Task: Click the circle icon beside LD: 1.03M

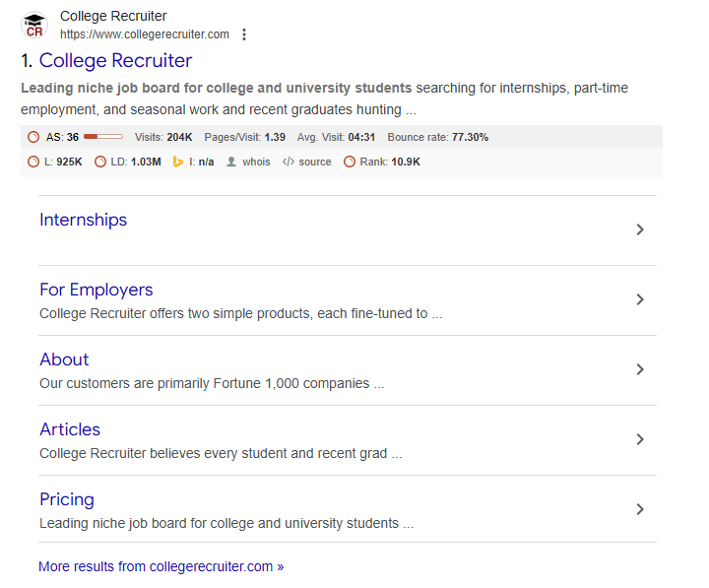Action: point(99,162)
